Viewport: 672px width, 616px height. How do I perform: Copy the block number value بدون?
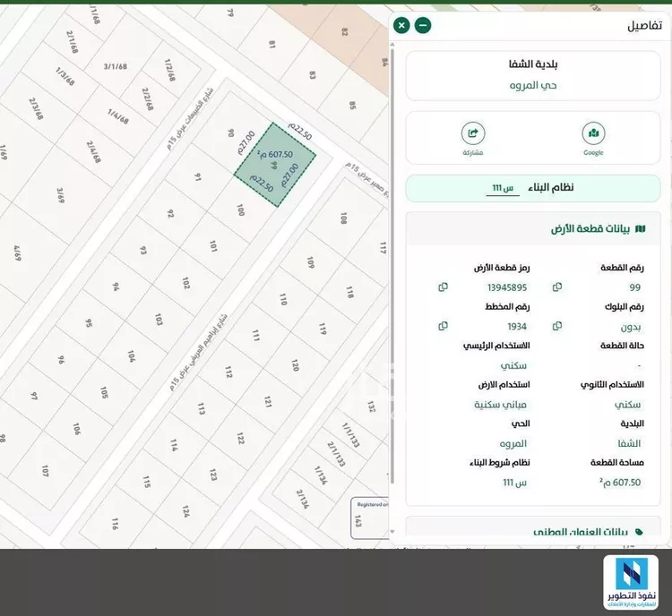tap(557, 327)
